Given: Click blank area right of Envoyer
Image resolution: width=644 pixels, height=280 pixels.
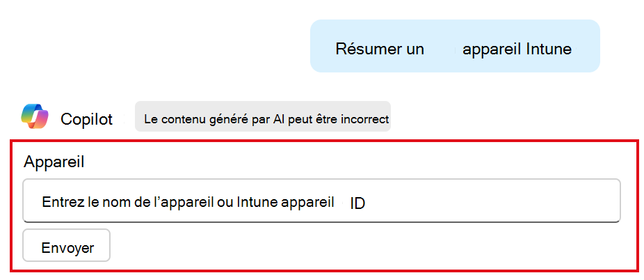Looking at the screenshot, I should 370,247.
